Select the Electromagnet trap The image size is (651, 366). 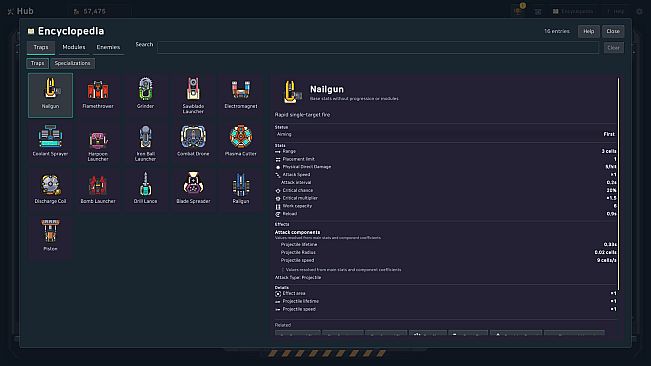[241, 95]
